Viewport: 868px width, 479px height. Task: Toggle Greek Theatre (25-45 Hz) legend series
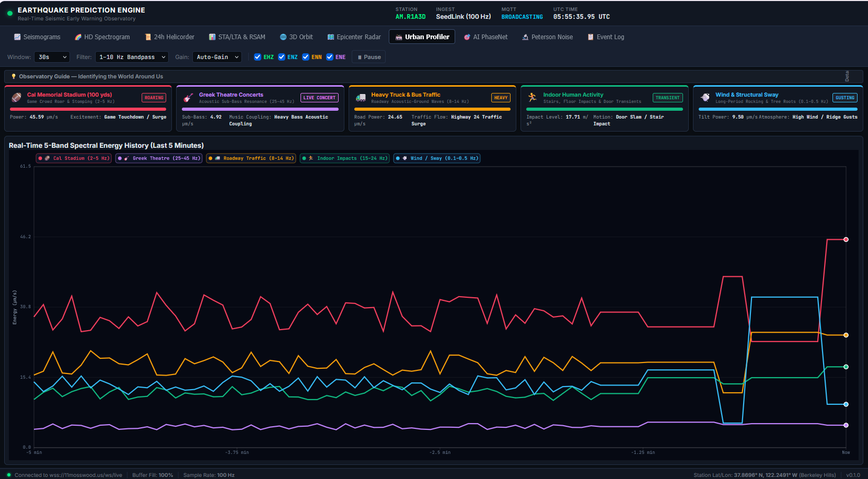coord(159,158)
